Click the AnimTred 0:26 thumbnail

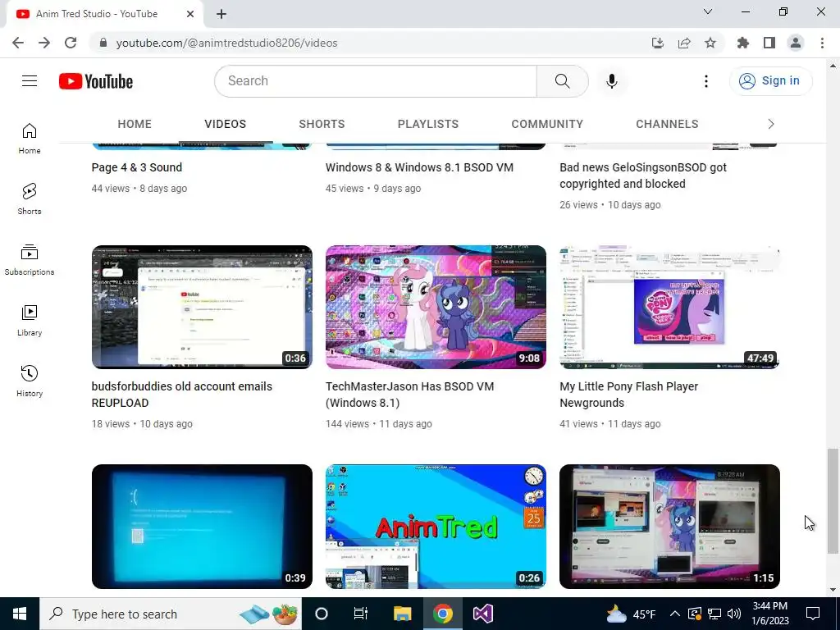click(x=436, y=526)
